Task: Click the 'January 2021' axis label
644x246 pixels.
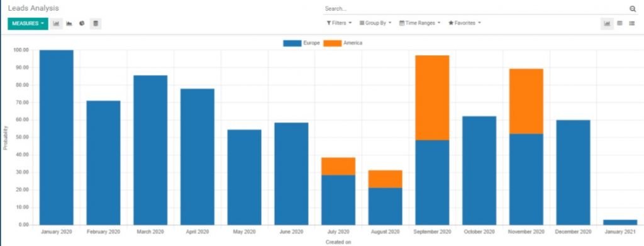Action: pyautogui.click(x=620, y=232)
